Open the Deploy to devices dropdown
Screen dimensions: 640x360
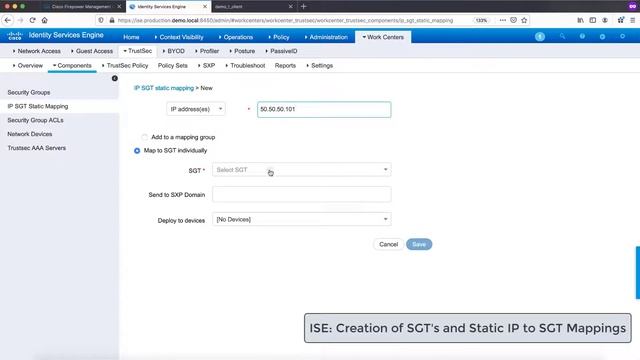pos(302,219)
